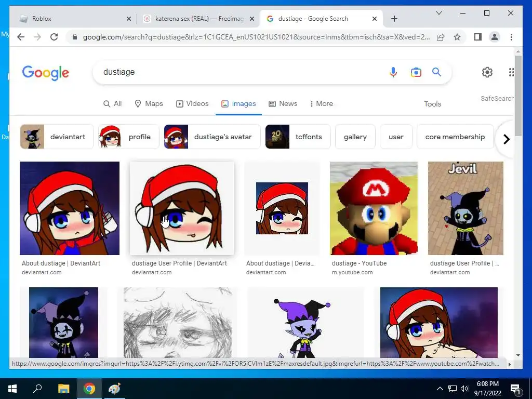Switch to the Roblox tab

pos(75,19)
